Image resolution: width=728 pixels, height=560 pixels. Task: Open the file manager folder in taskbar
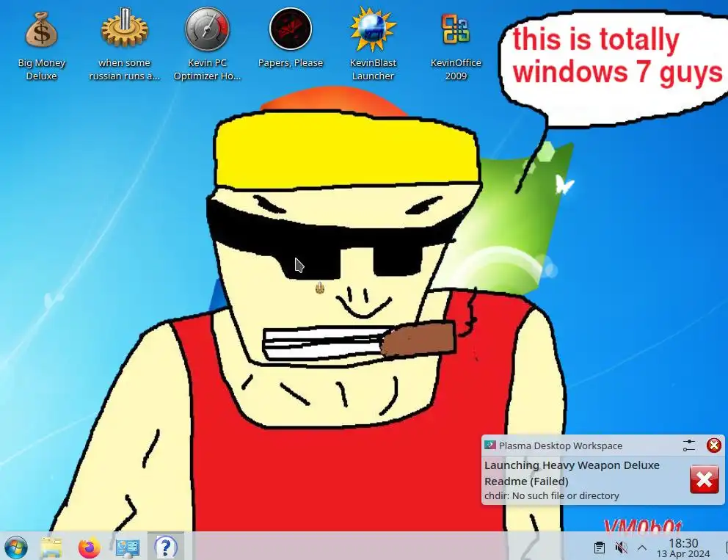[51, 547]
